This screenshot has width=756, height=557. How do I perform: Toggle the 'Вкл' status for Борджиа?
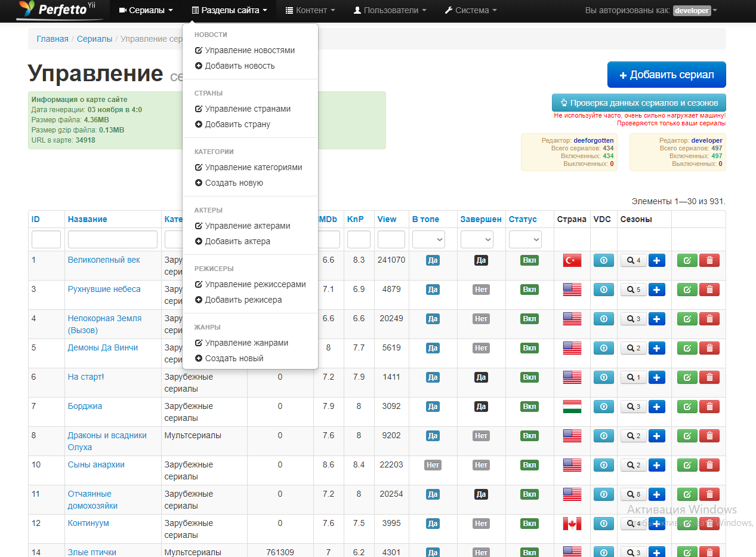pos(529,407)
